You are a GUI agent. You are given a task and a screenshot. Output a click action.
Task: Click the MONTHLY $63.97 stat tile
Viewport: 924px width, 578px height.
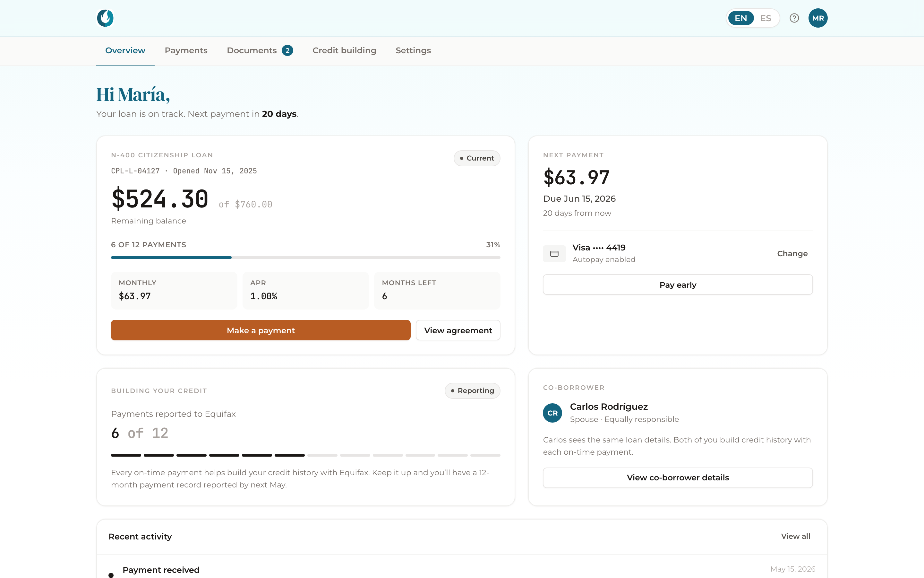174,290
